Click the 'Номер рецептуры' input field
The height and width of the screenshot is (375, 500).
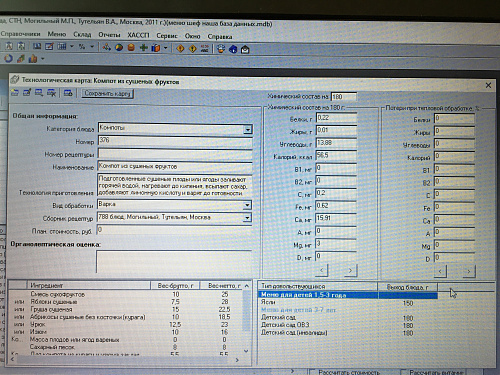175,154
